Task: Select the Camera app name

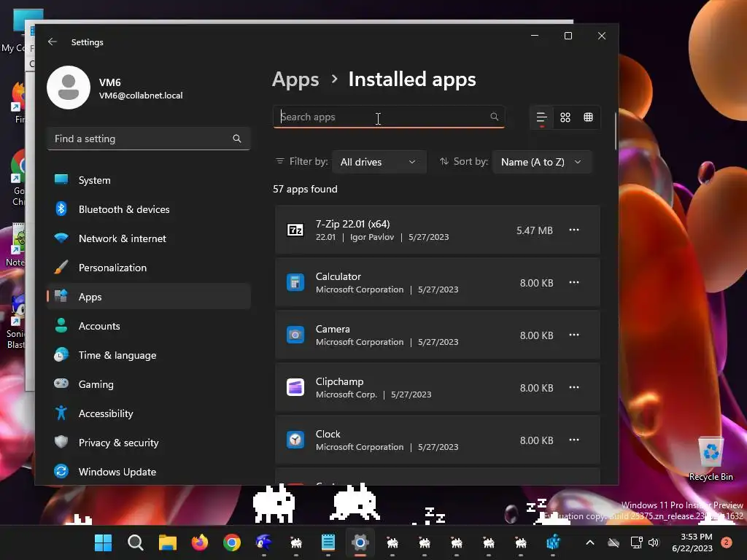Action: click(333, 329)
